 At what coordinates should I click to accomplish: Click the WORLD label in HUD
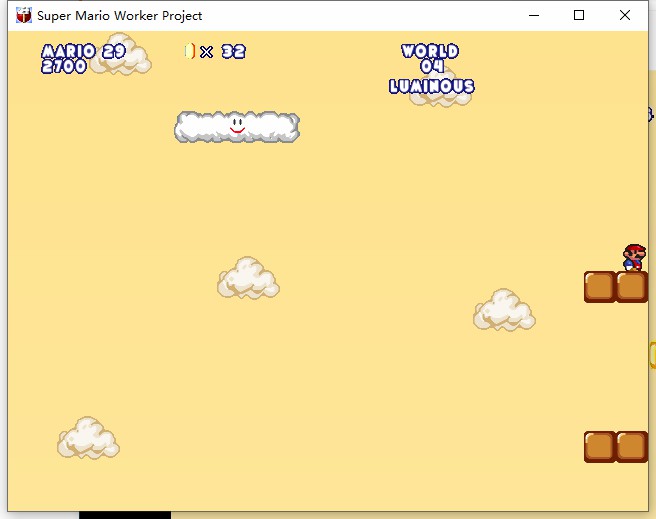[x=430, y=51]
